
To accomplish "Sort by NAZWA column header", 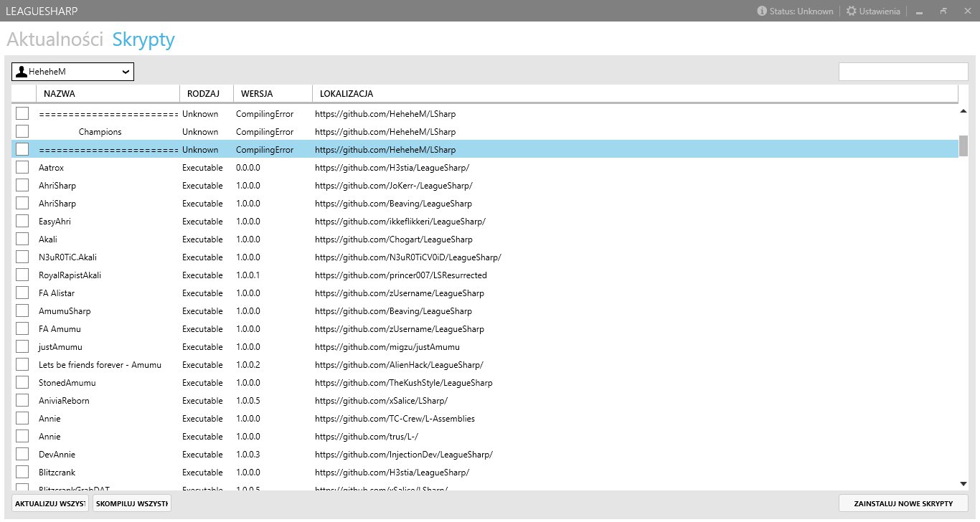I will 108,94.
